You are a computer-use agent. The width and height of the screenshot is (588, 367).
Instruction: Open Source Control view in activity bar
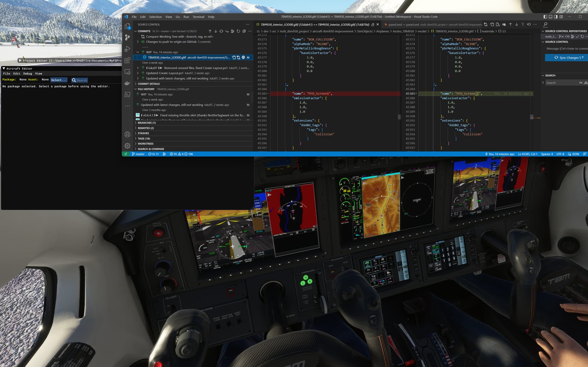127,37
